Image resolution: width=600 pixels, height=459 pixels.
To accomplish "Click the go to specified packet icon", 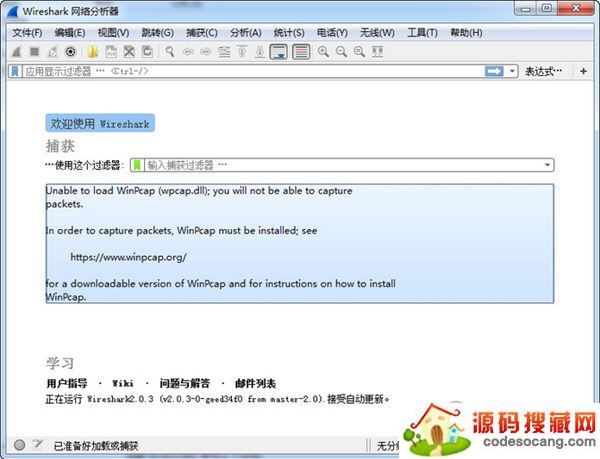I will 224,52.
